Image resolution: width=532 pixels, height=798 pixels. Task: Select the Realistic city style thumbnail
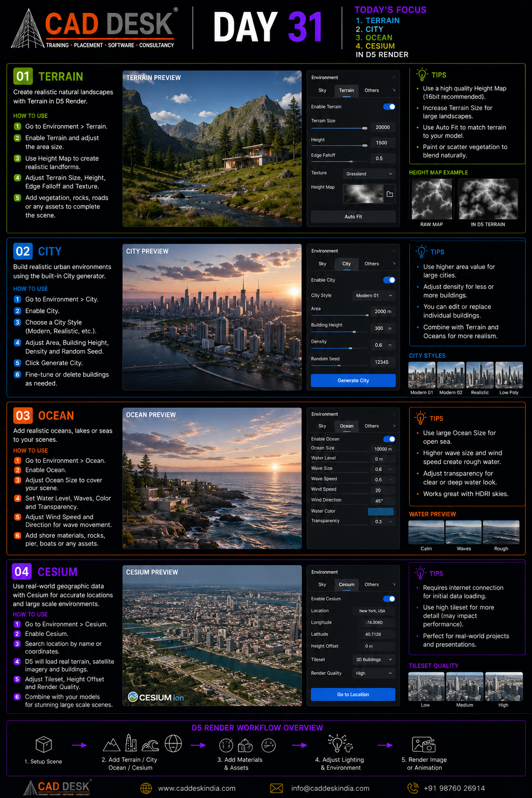(480, 375)
